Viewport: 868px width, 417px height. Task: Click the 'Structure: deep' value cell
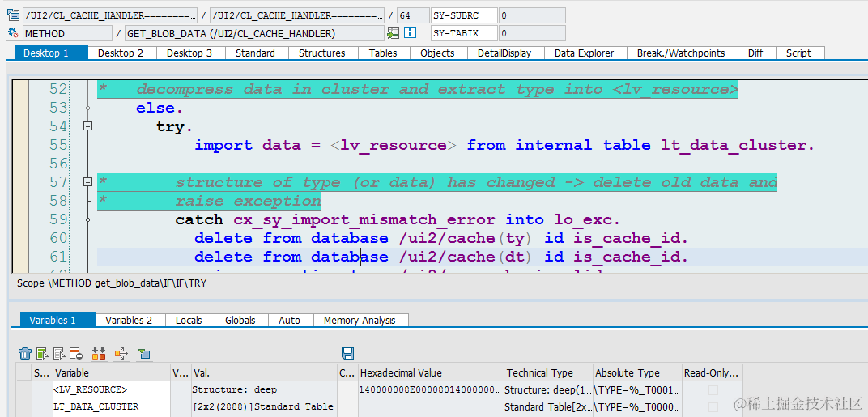(x=264, y=389)
